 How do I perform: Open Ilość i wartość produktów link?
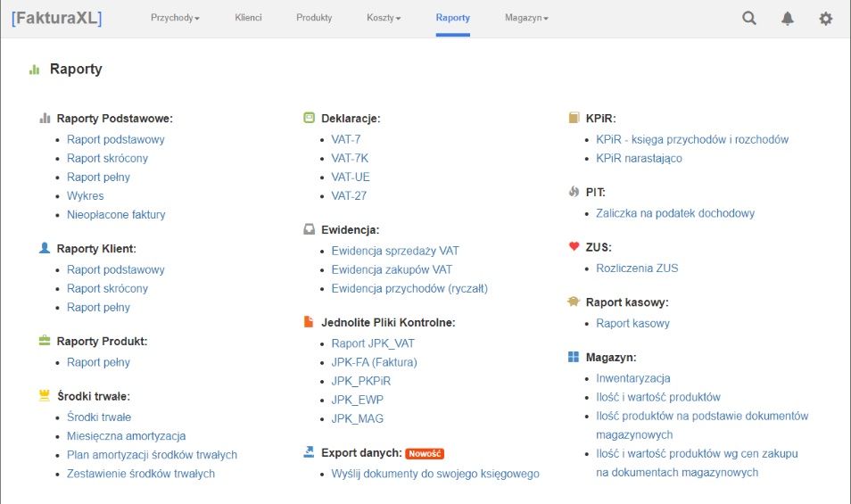(x=658, y=397)
